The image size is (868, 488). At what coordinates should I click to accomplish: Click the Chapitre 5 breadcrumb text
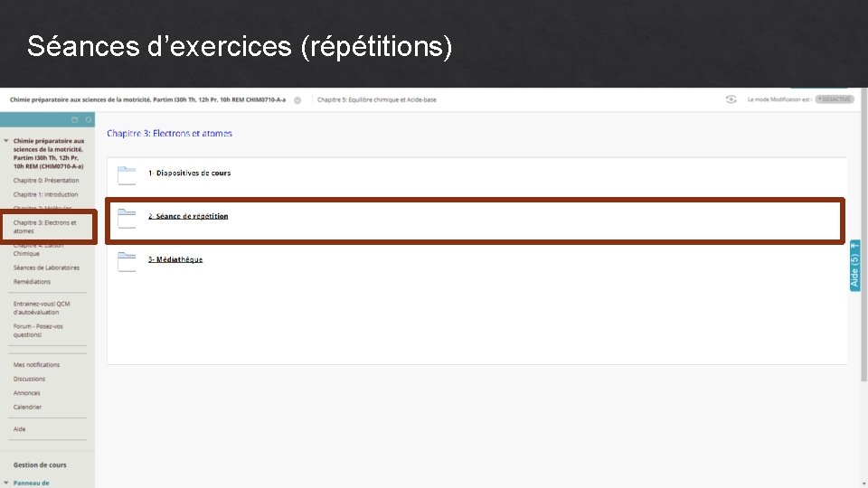coord(376,99)
